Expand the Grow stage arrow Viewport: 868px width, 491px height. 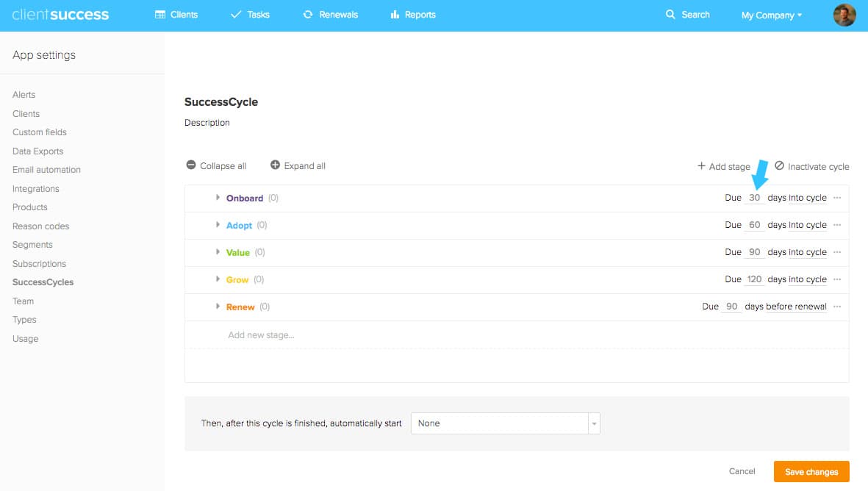coord(218,279)
